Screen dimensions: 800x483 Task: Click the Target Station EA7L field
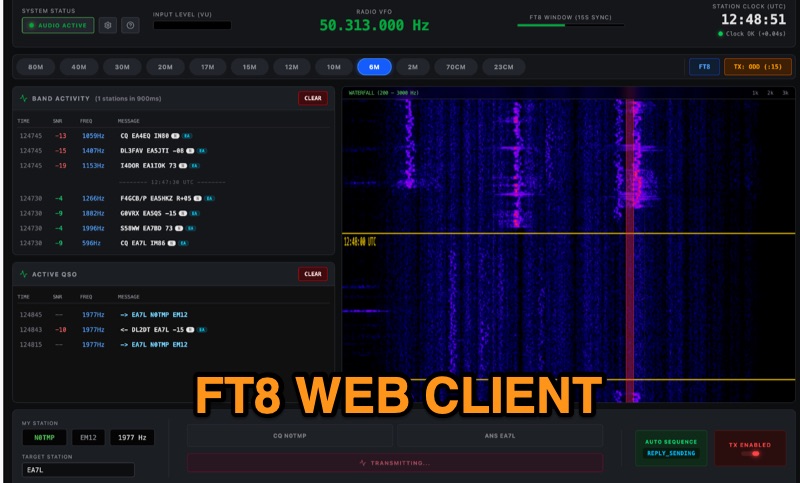click(x=78, y=470)
